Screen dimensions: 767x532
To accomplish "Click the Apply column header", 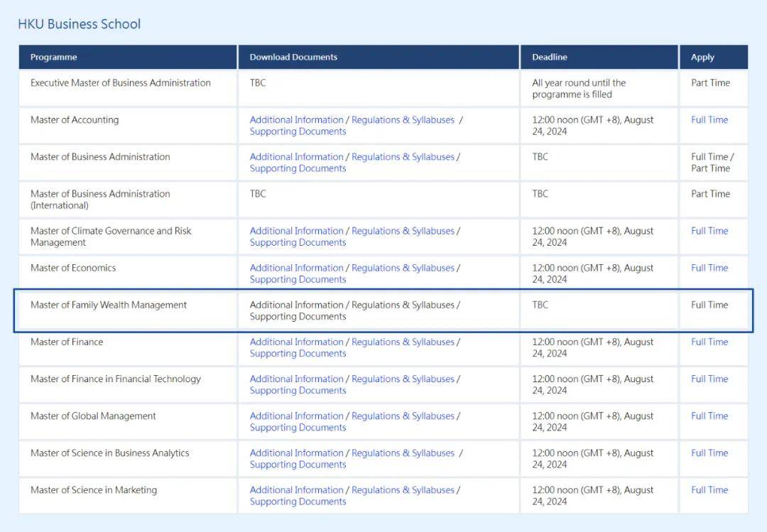I will 714,58.
